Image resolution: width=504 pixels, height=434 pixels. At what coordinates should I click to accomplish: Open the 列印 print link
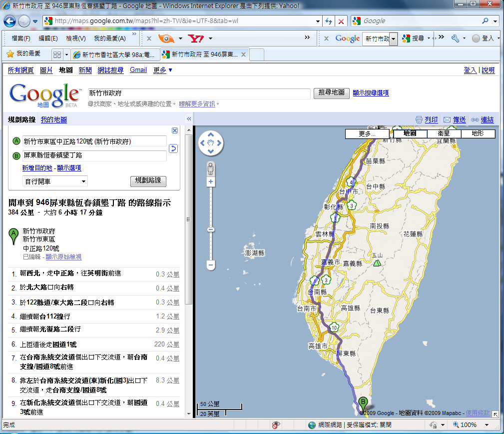(x=431, y=119)
